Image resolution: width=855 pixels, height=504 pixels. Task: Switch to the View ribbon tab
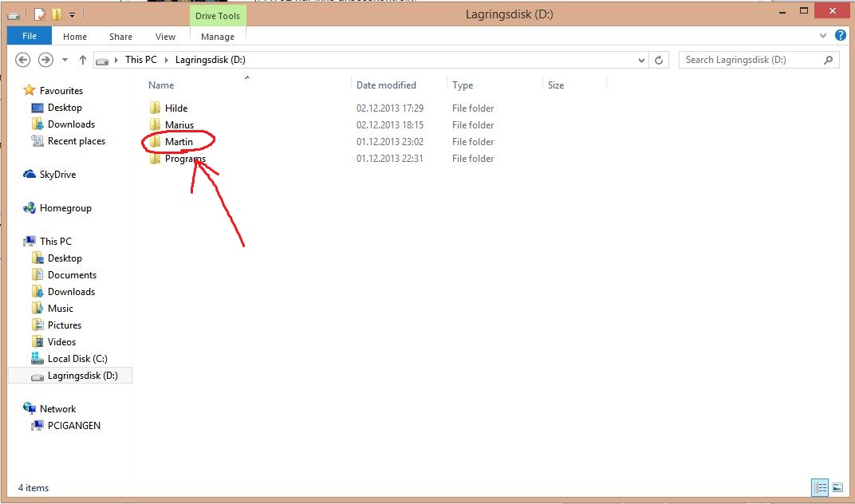click(x=165, y=37)
